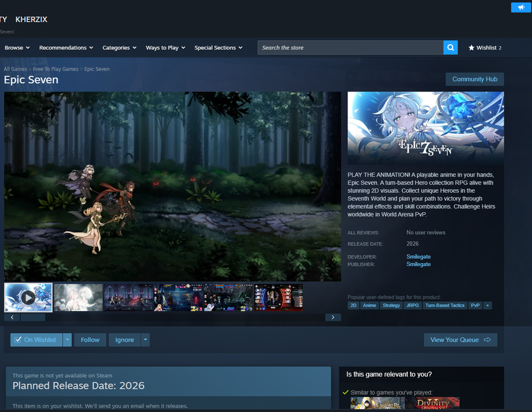Image resolution: width=532 pixels, height=412 pixels.
Task: Click the Smilegate developer link
Action: 418,257
